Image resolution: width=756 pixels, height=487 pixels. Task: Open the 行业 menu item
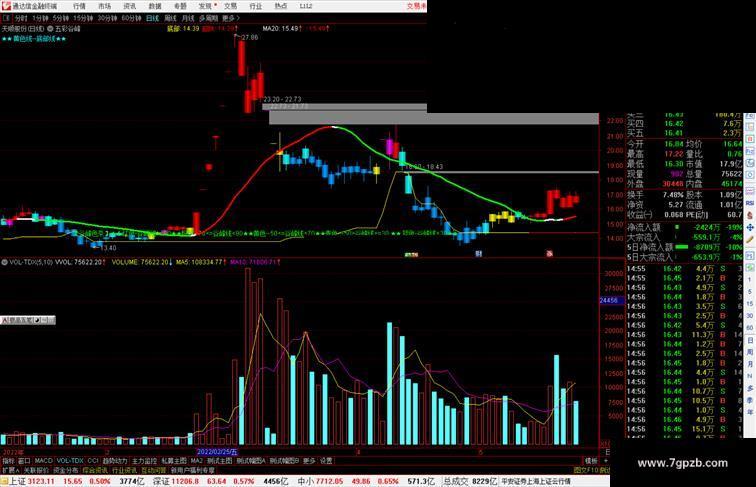click(256, 6)
